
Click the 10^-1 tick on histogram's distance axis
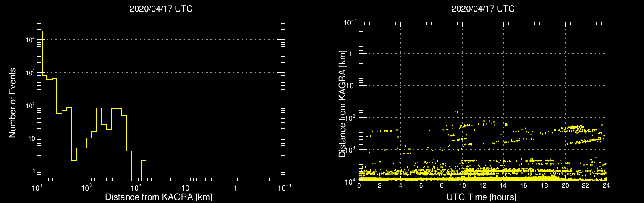[x=285, y=188]
